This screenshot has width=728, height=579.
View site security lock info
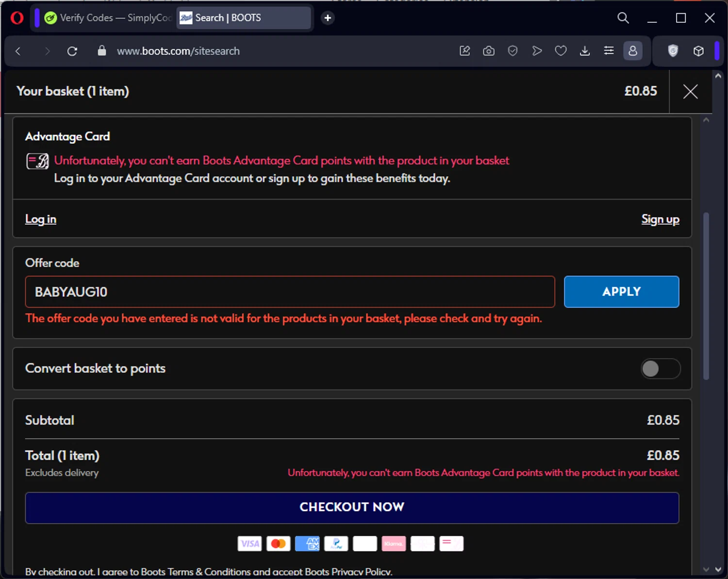pos(102,50)
